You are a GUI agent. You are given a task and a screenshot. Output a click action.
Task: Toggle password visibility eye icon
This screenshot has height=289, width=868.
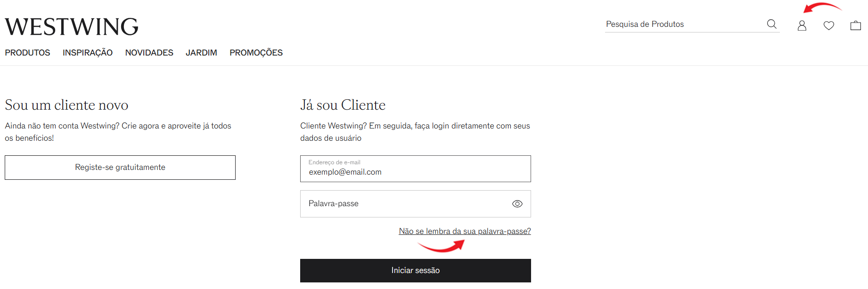coord(517,204)
